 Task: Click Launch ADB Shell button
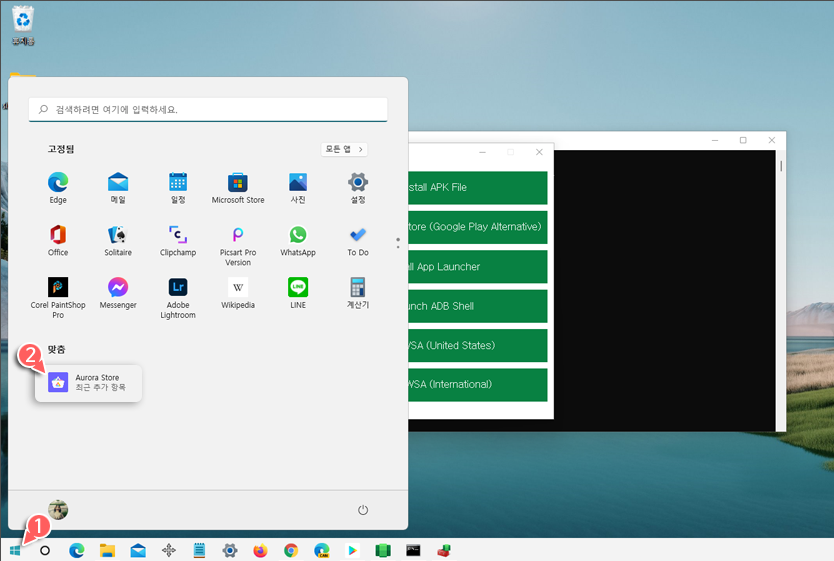point(478,306)
